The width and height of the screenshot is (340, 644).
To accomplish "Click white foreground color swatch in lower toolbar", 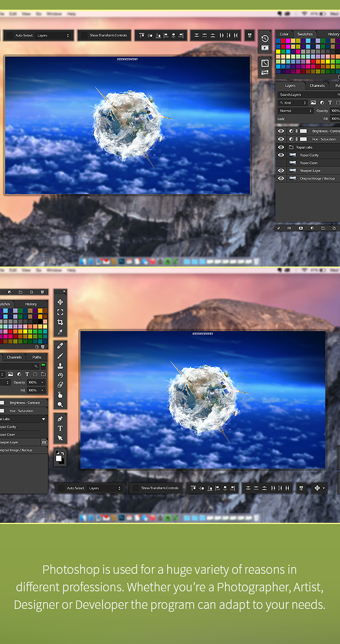I will (x=59, y=457).
